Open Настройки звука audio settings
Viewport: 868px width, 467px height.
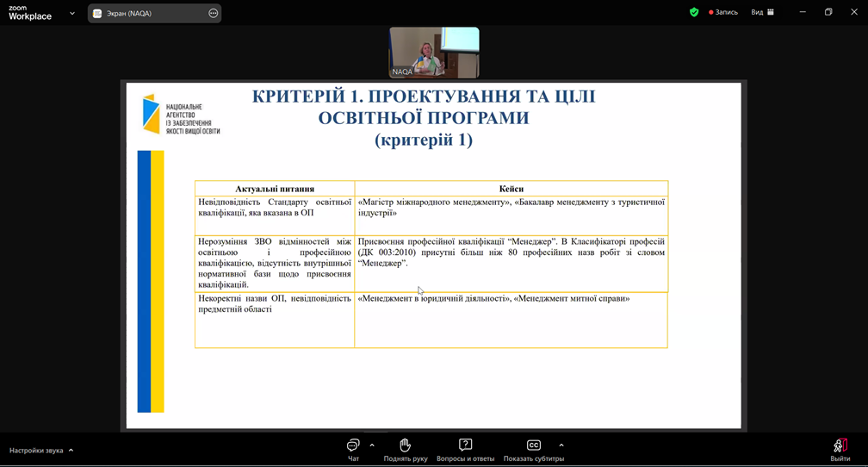[36, 451]
